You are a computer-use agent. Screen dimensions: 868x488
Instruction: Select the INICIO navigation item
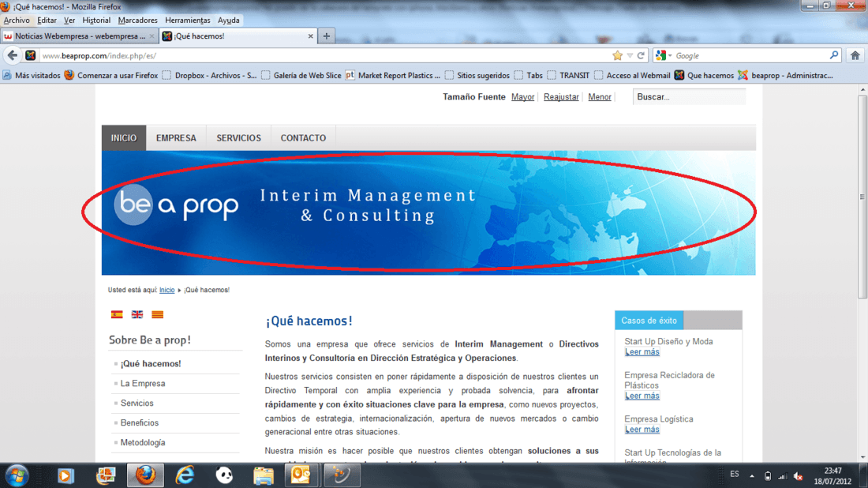123,138
